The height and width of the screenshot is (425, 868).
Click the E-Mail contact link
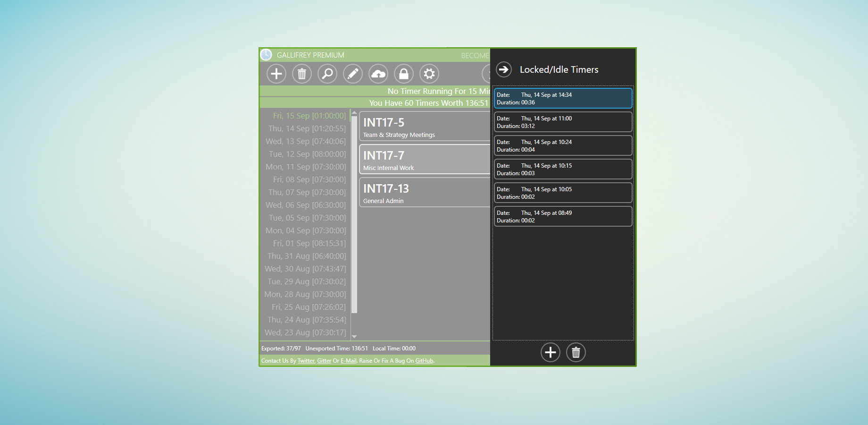point(349,361)
